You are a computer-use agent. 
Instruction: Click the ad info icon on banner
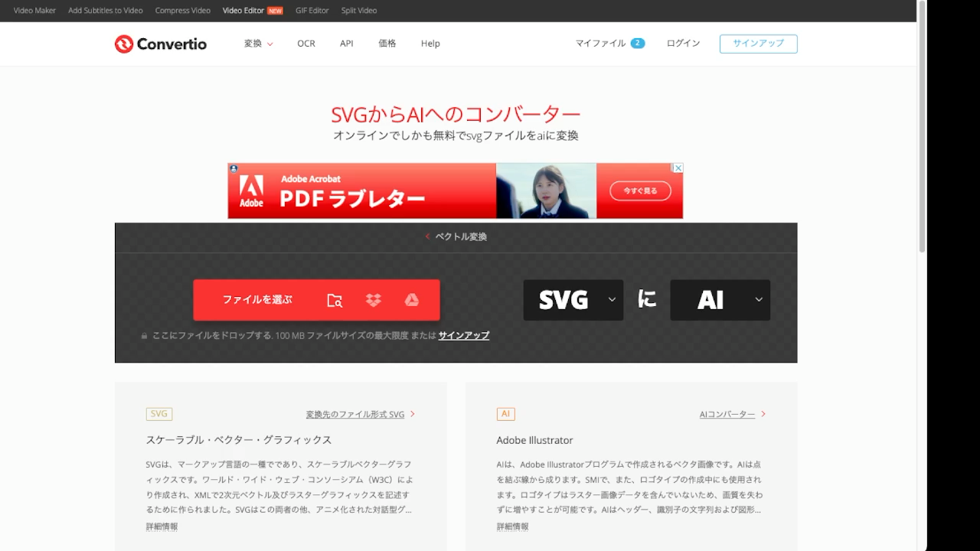pos(234,168)
